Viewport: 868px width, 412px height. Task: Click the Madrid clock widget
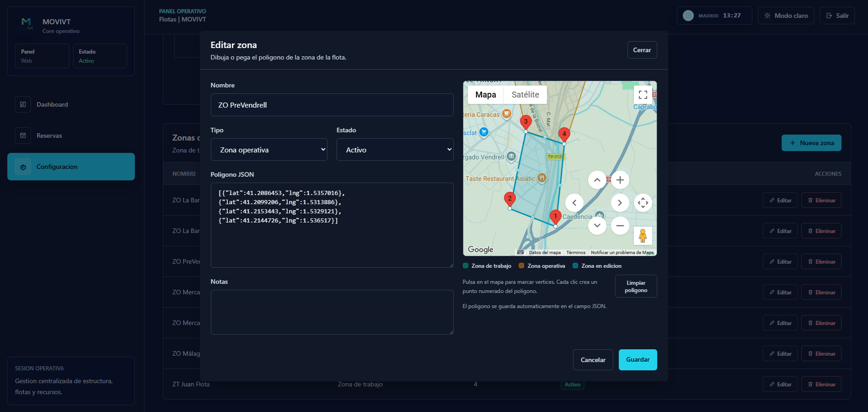click(714, 16)
